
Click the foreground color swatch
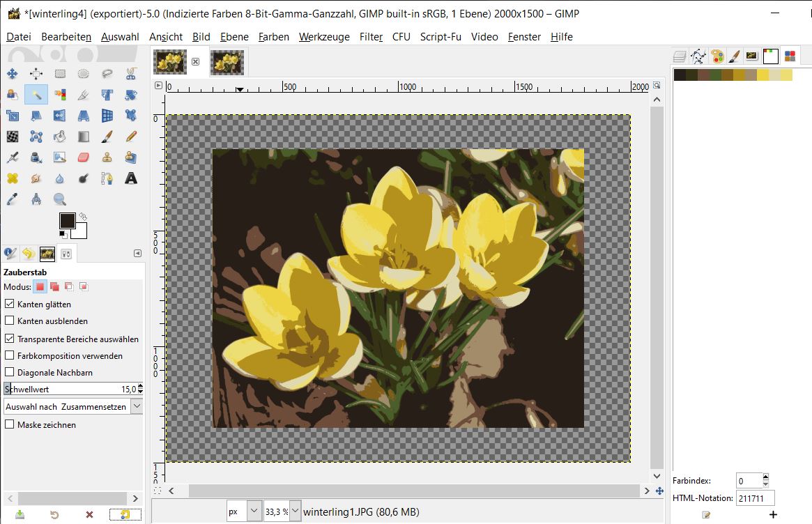click(68, 221)
